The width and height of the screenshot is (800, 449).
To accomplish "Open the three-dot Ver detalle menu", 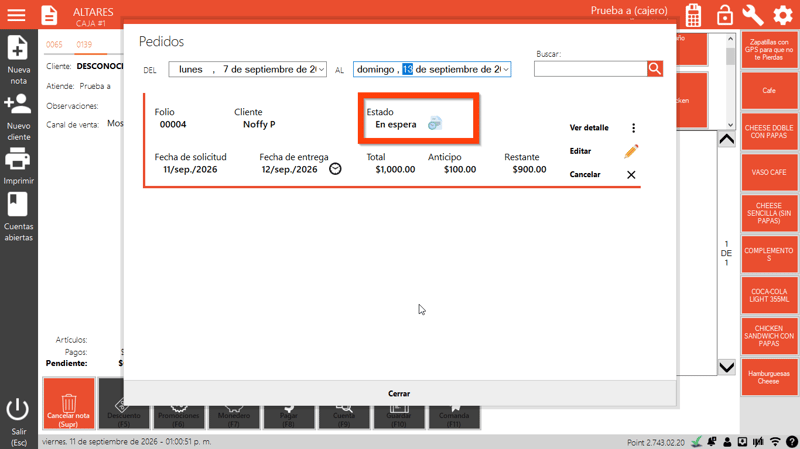I will pyautogui.click(x=634, y=128).
